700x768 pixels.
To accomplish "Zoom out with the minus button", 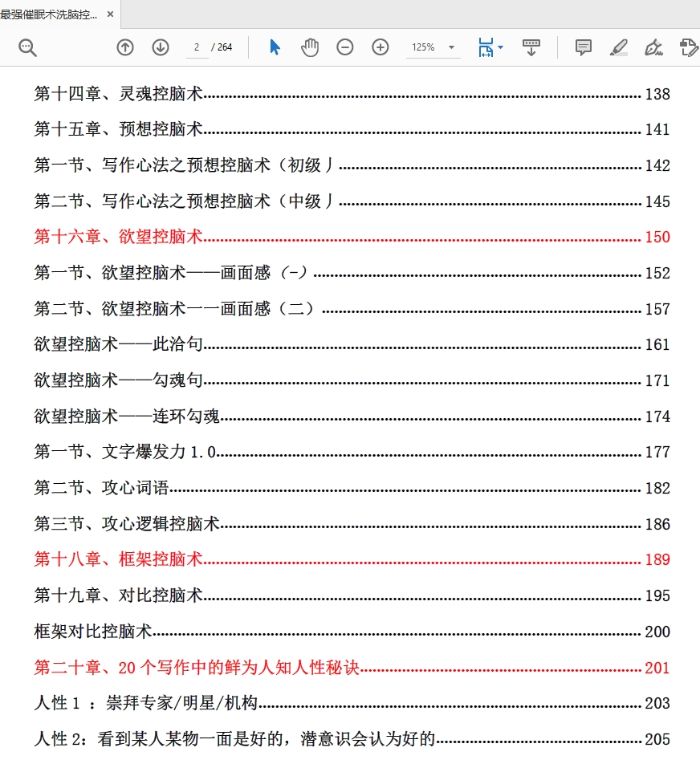I will point(345,47).
